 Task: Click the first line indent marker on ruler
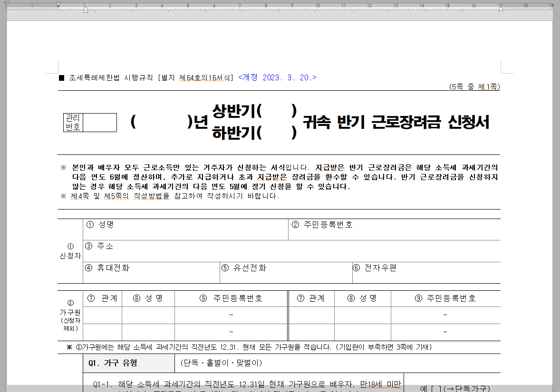click(x=58, y=4)
